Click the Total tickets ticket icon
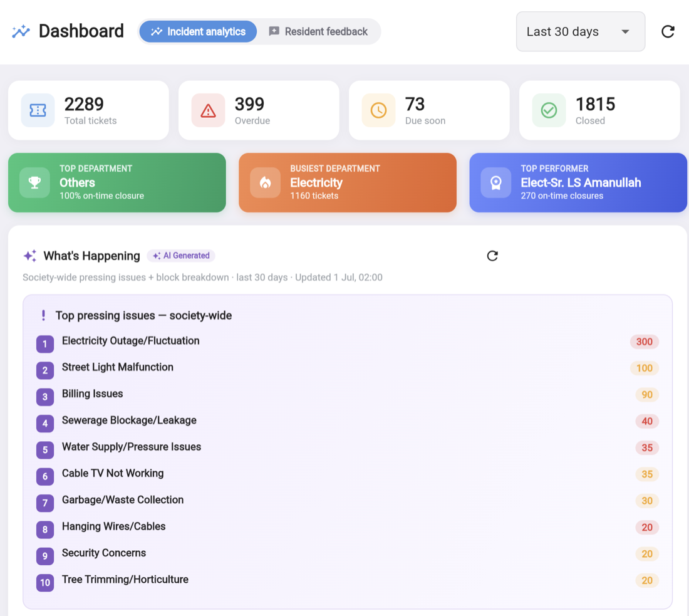Viewport: 689px width, 616px height. (38, 110)
